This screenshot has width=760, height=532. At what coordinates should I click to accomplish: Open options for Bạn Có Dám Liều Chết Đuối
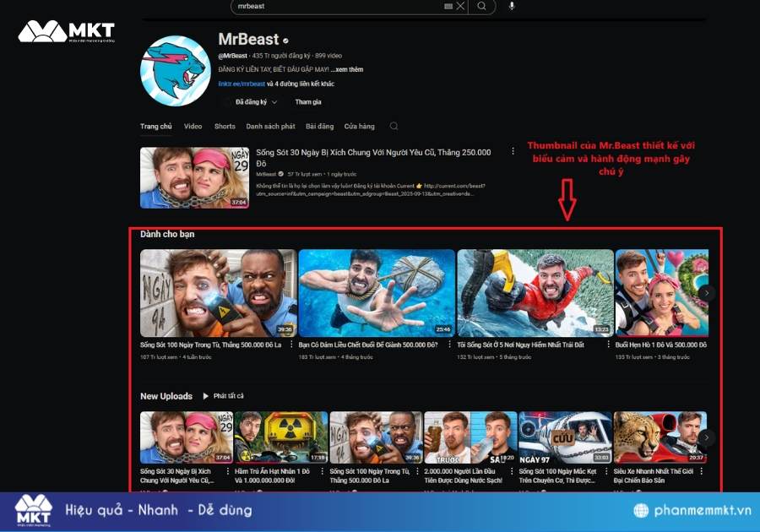click(x=450, y=345)
